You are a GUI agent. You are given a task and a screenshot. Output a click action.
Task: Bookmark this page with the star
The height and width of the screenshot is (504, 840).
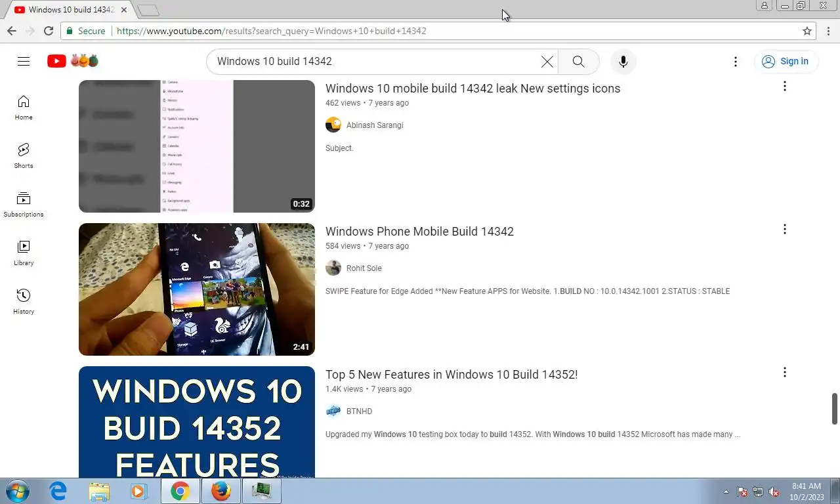pyautogui.click(x=807, y=31)
